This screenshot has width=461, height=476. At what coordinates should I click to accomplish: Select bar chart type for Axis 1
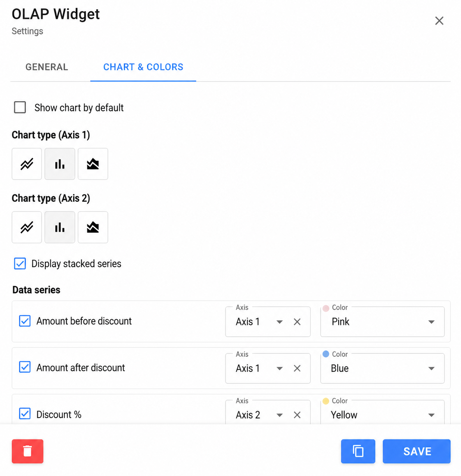pos(60,164)
